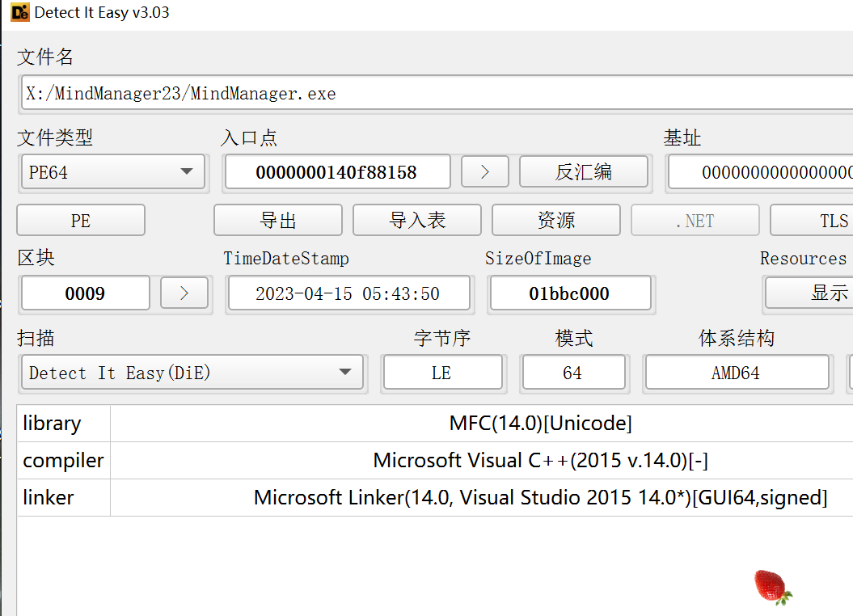Click the 体系结构 label

737,338
